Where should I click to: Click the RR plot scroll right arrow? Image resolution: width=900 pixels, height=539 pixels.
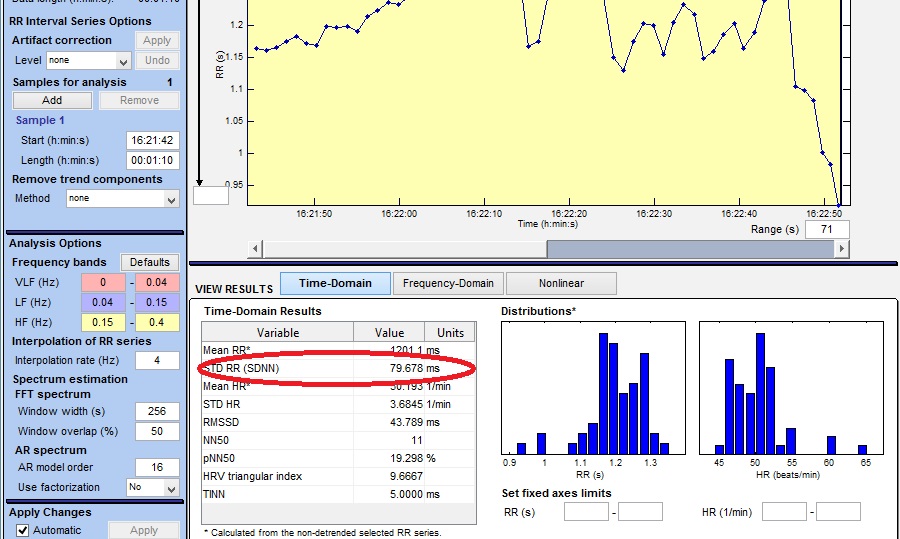[842, 249]
